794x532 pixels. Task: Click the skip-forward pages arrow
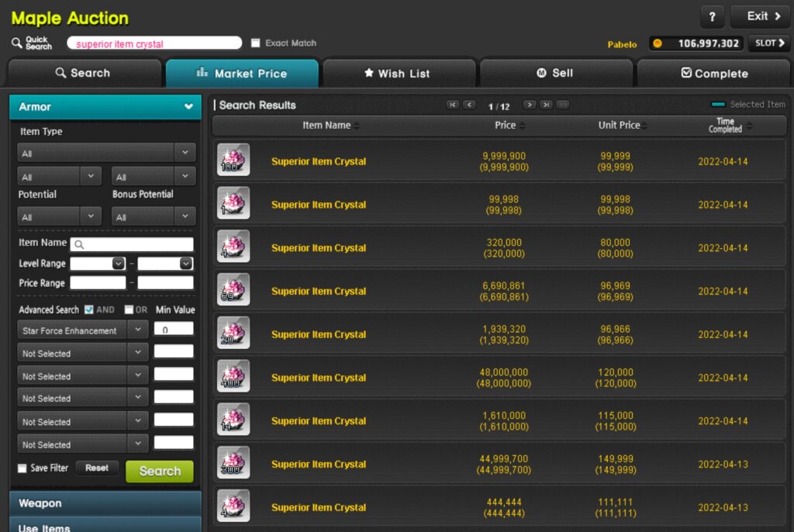tap(563, 105)
